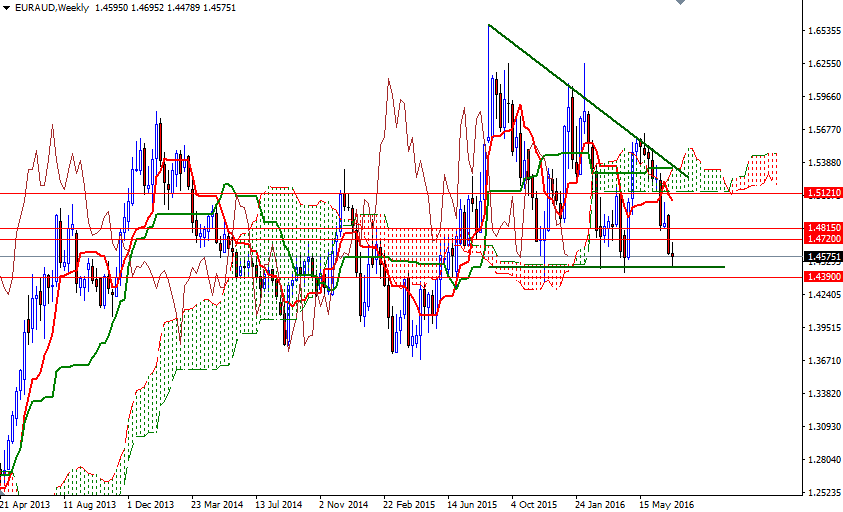Select the red 1.48150 price level label
The width and height of the screenshot is (843, 512).
pos(823,228)
